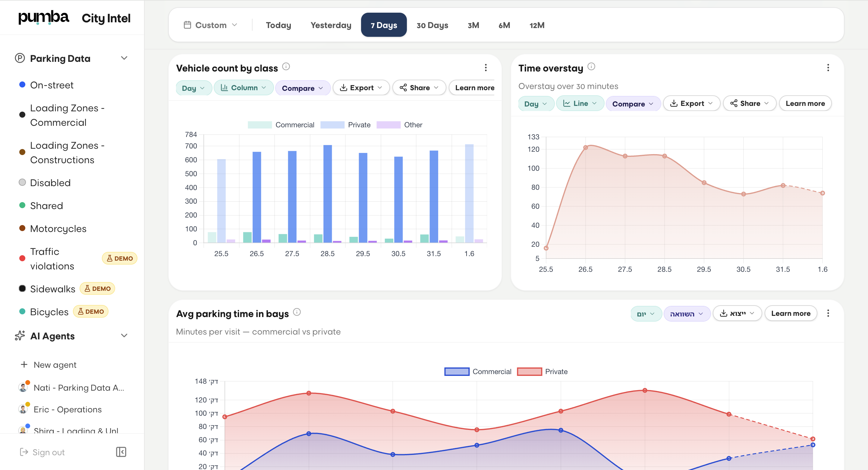Collapse the sidebar panel icon
This screenshot has width=868, height=470.
coord(121,452)
